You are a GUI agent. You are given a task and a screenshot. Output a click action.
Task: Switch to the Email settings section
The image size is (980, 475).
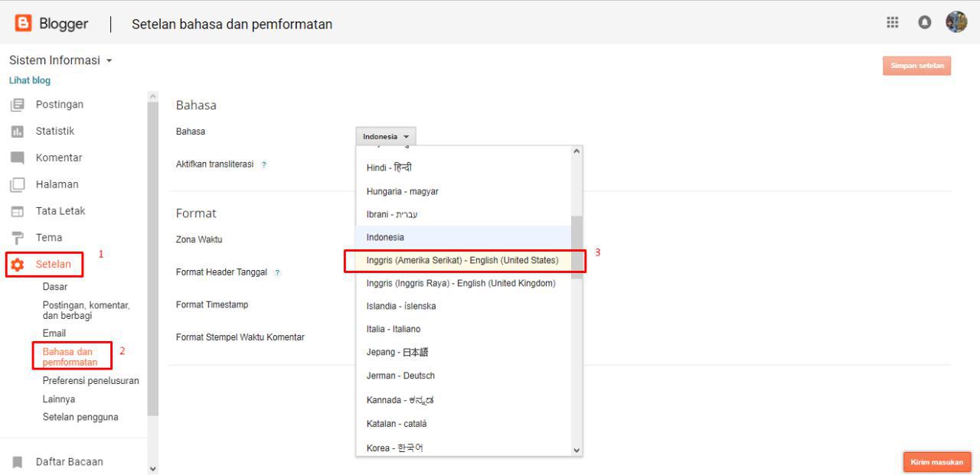click(54, 333)
